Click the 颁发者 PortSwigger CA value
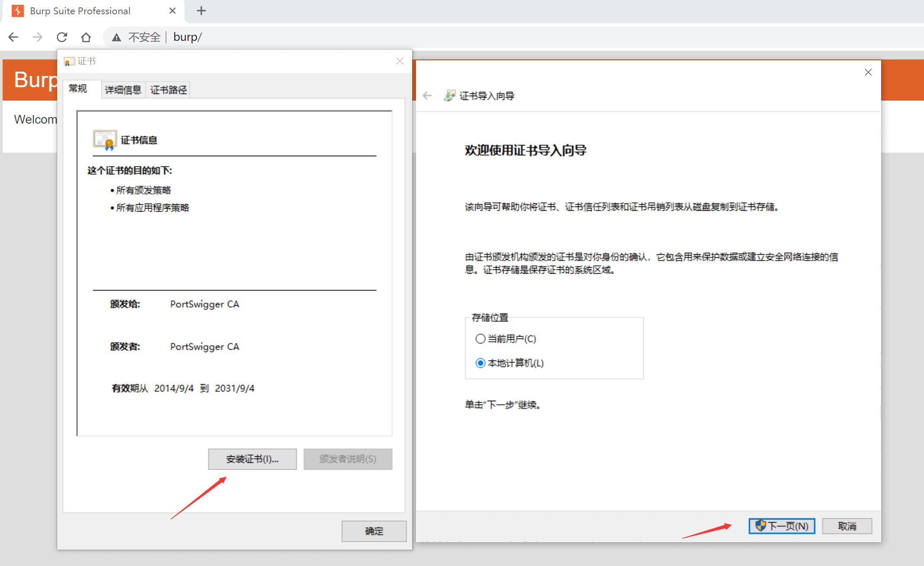Viewport: 924px width, 566px height. [x=205, y=347]
